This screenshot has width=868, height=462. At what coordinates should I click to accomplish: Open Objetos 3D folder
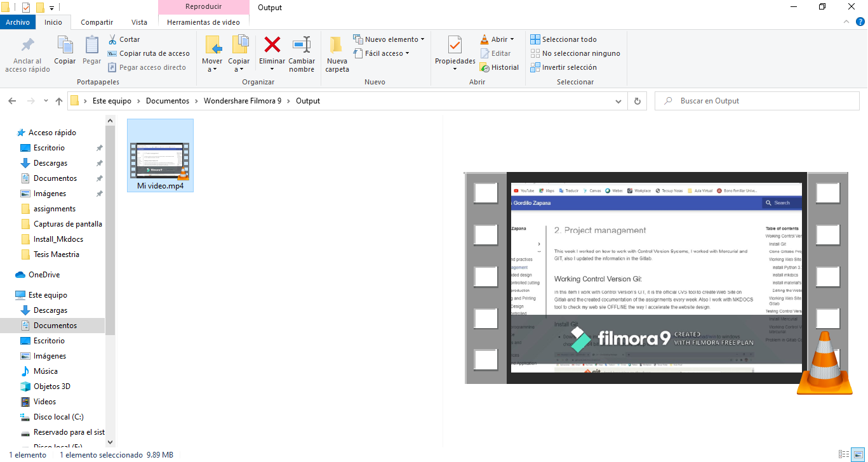point(52,386)
